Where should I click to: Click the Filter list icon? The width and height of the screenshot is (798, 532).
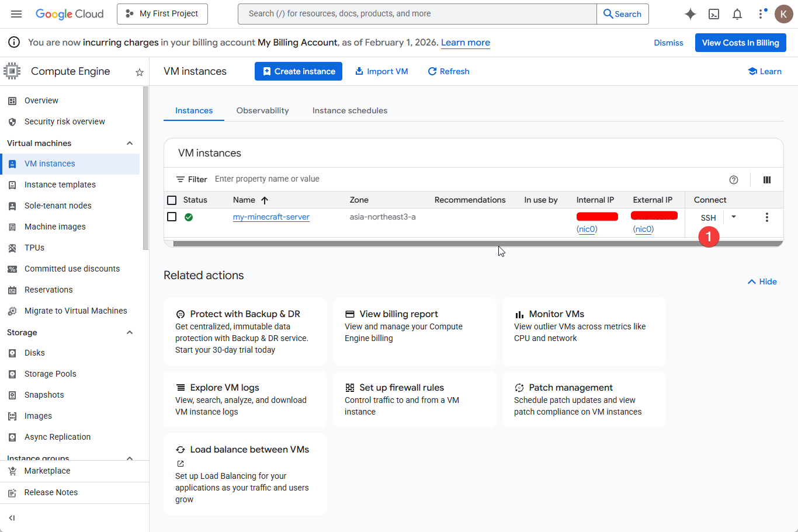tap(181, 180)
